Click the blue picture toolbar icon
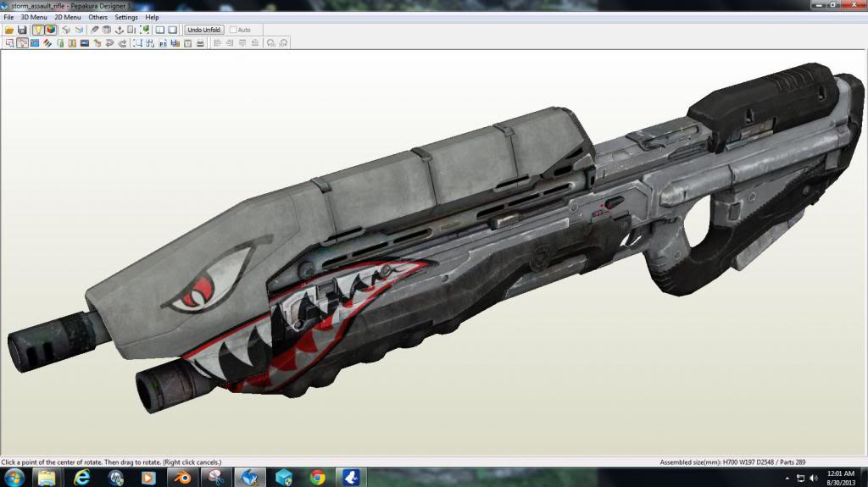This screenshot has height=487, width=868. [x=35, y=43]
